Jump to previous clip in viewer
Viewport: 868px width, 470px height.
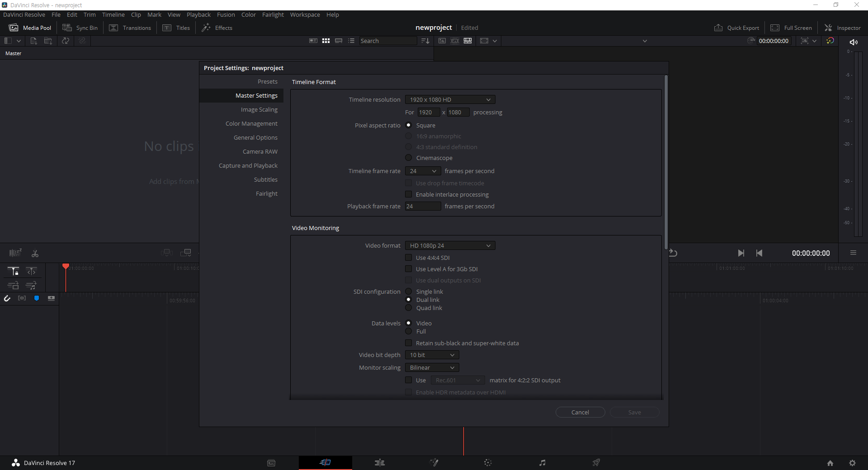[x=759, y=253]
